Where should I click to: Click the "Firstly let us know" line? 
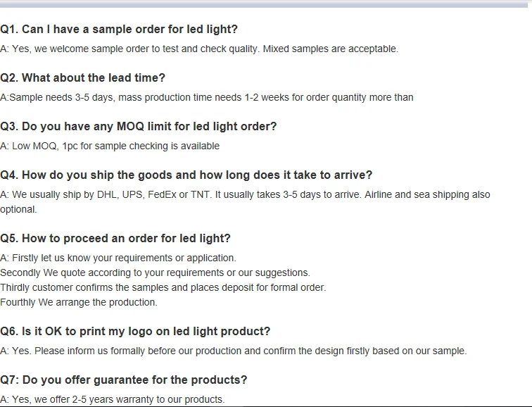click(118, 258)
